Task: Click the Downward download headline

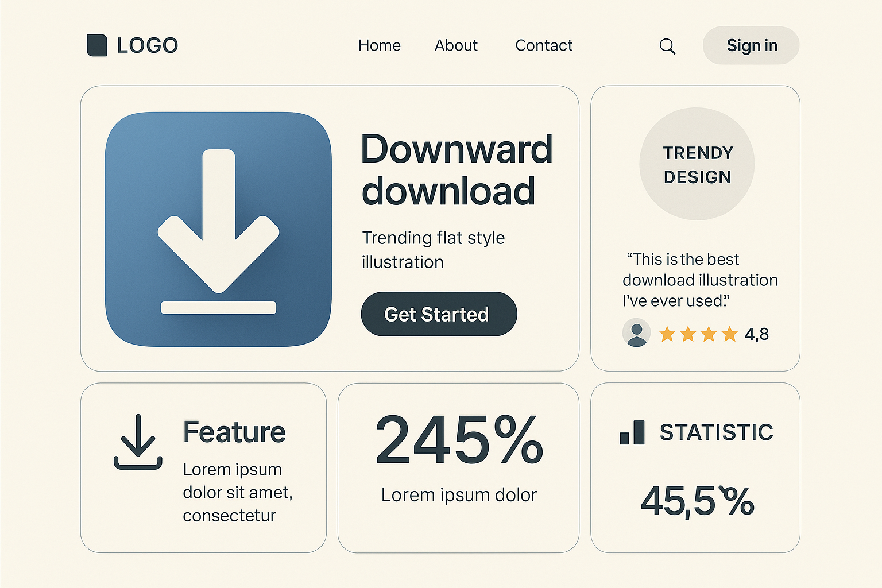Action: coord(456,170)
